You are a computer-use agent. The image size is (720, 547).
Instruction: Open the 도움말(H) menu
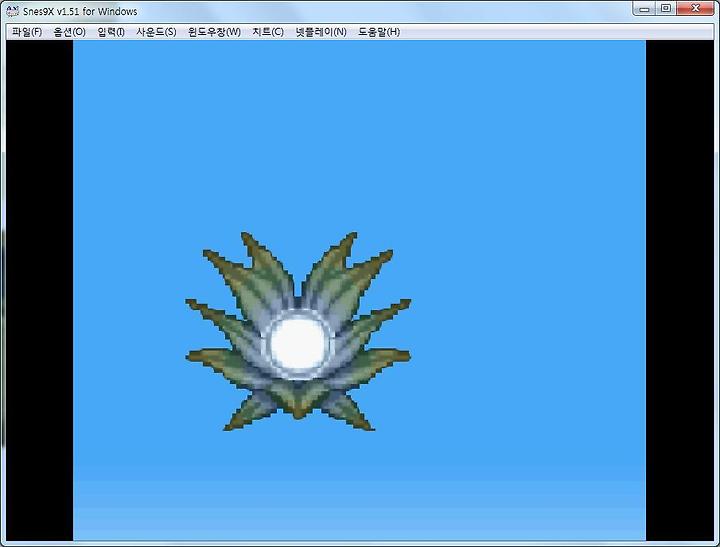379,32
